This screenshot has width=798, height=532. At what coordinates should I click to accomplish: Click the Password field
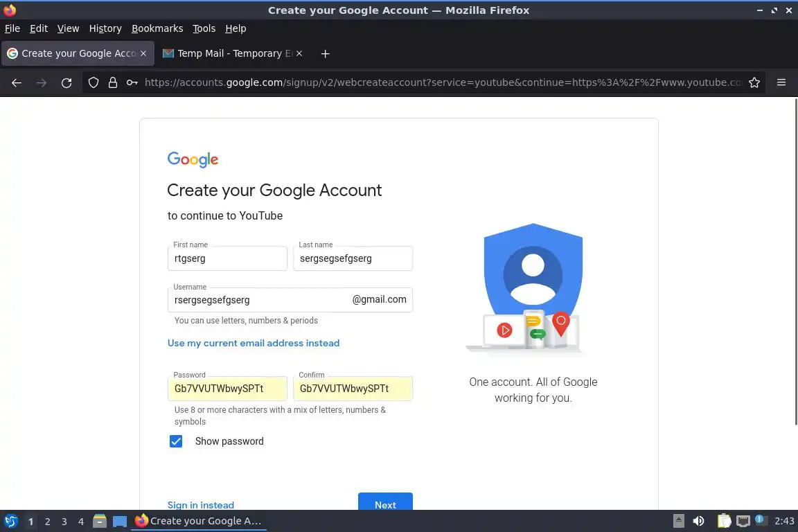227,389
